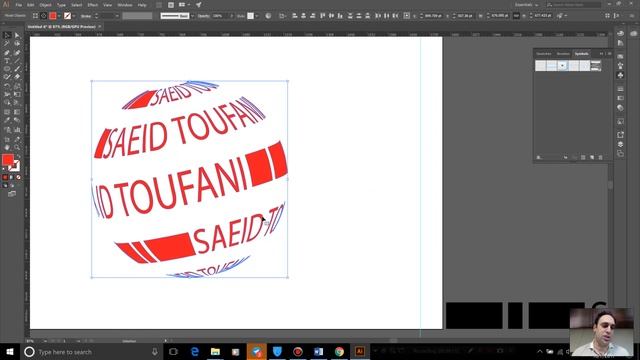This screenshot has width=640, height=360.
Task: Open Recolor Artwork from control bar
Action: [x=268, y=16]
